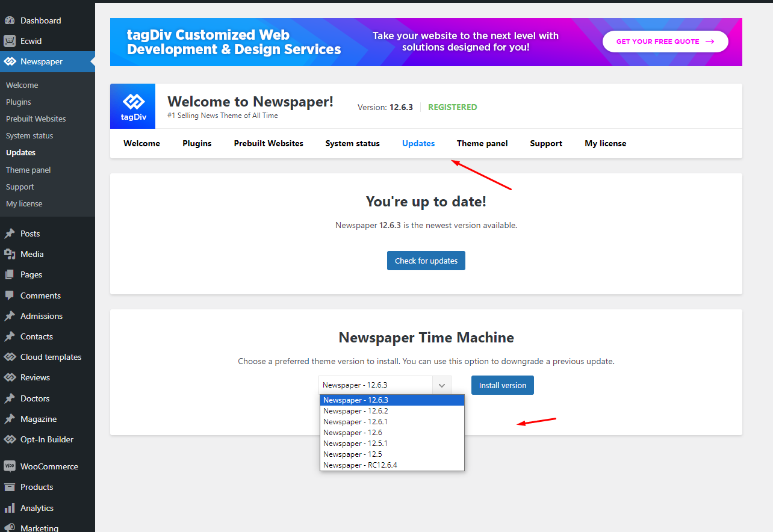
Task: Select Newspaper - 12.6.2 option
Action: tap(392, 411)
